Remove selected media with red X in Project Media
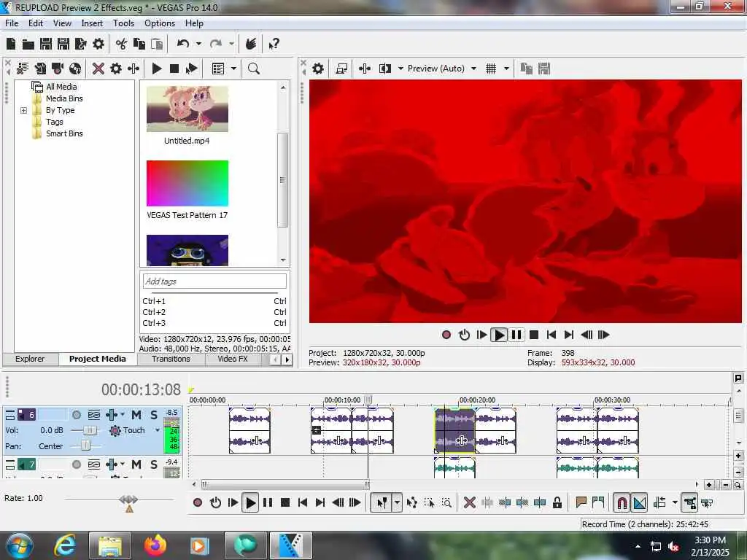Viewport: 747px width, 560px height. [x=98, y=69]
